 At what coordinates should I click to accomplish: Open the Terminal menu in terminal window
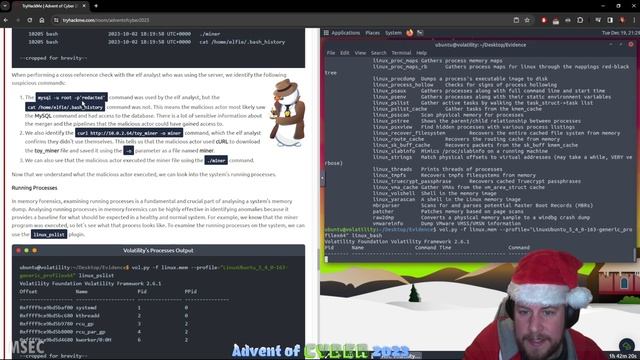coord(401,53)
